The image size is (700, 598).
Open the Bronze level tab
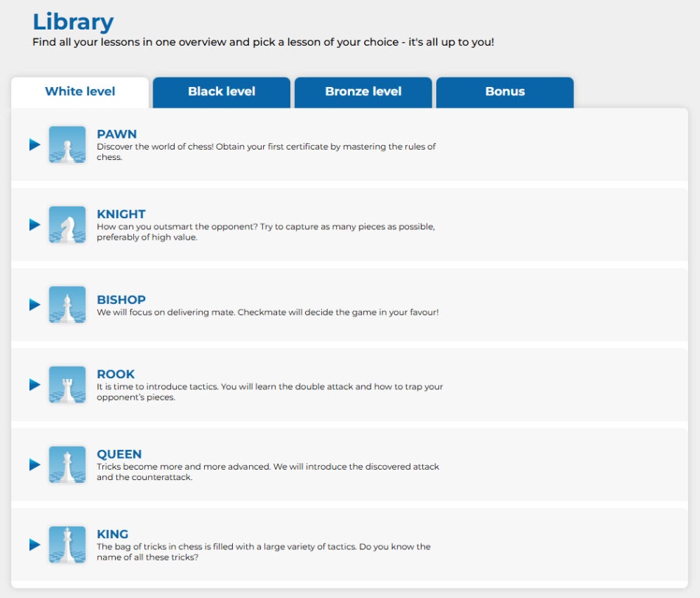tap(363, 92)
